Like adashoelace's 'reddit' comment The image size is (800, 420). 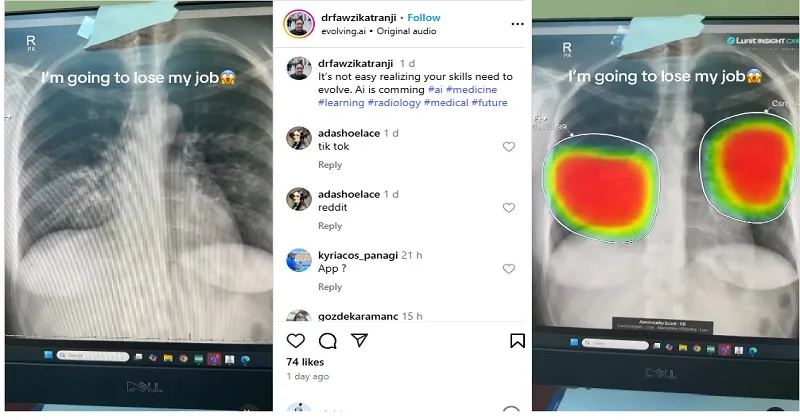(x=509, y=208)
